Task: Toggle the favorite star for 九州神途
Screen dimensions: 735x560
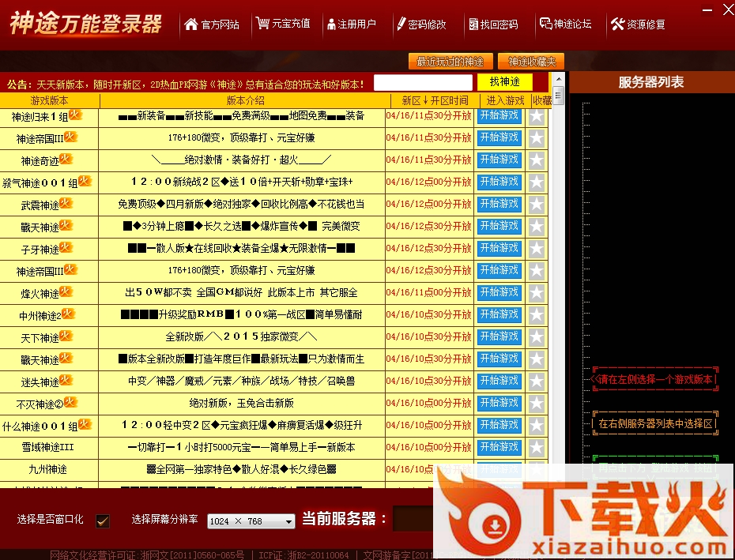Action: coord(537,468)
